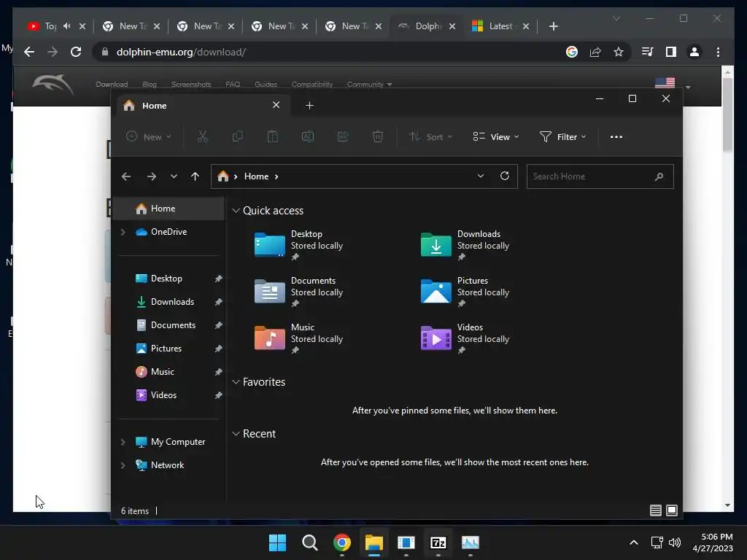Select Music in the navigation pane
Image resolution: width=747 pixels, height=560 pixels.
click(169, 372)
